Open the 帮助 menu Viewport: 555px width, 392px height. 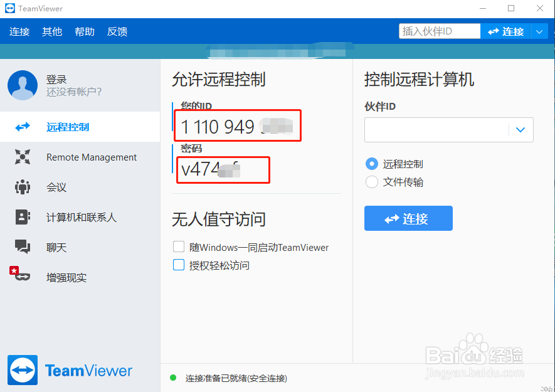tap(85, 31)
